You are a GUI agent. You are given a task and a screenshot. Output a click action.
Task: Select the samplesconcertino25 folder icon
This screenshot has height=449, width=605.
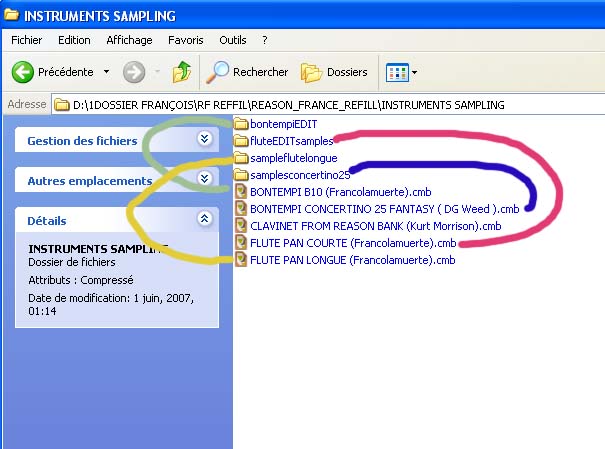click(x=241, y=175)
